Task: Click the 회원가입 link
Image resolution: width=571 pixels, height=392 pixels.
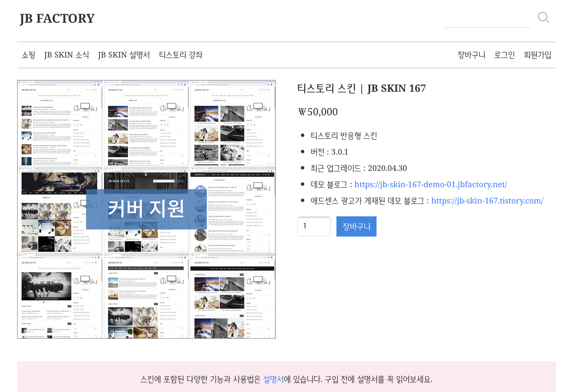Action: click(x=537, y=55)
